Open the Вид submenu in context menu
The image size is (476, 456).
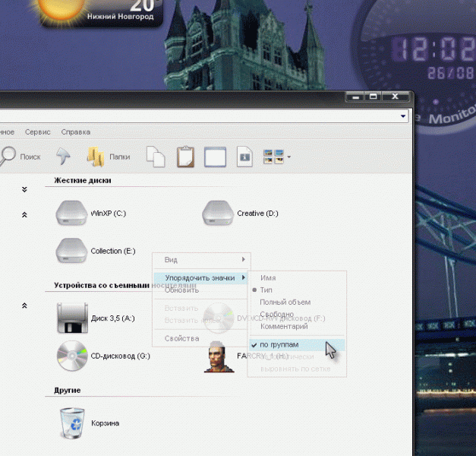202,260
